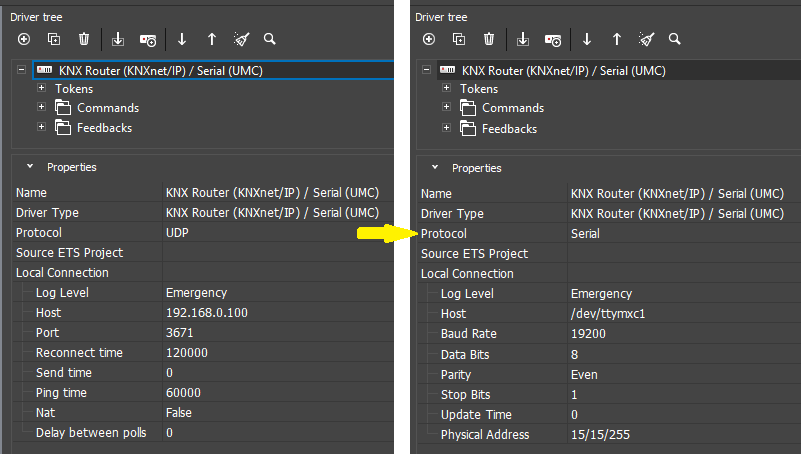Edit Host value 192.168.0.100

pyautogui.click(x=278, y=313)
